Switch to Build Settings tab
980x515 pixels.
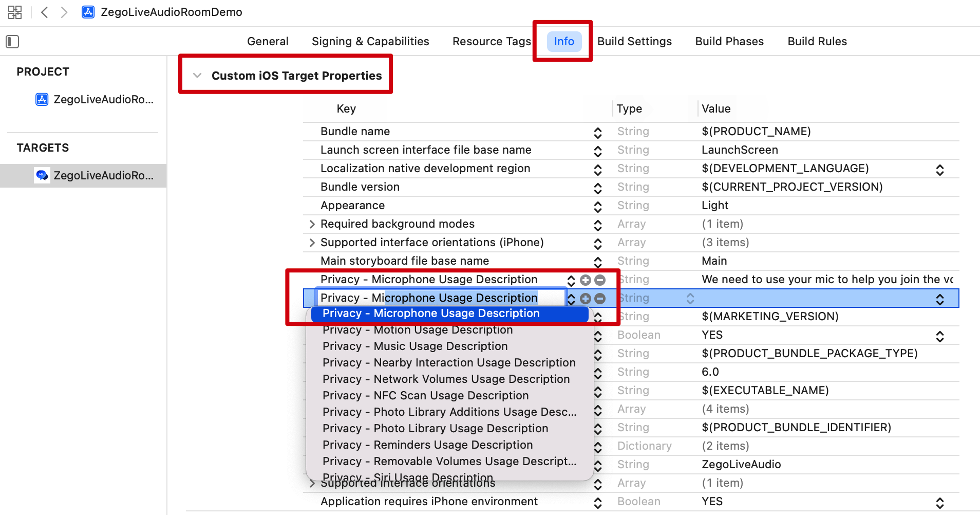point(634,41)
